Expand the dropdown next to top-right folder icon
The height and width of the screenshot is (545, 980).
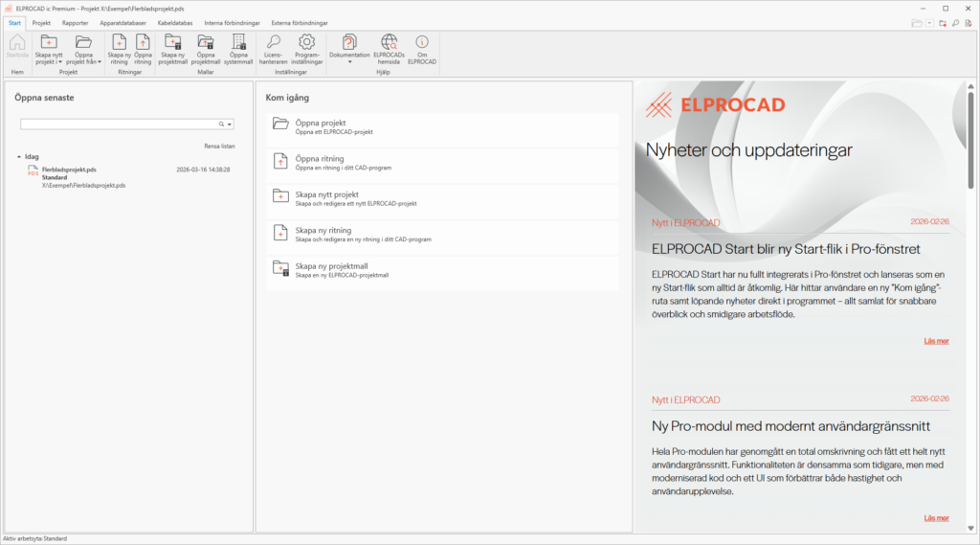pos(929,23)
